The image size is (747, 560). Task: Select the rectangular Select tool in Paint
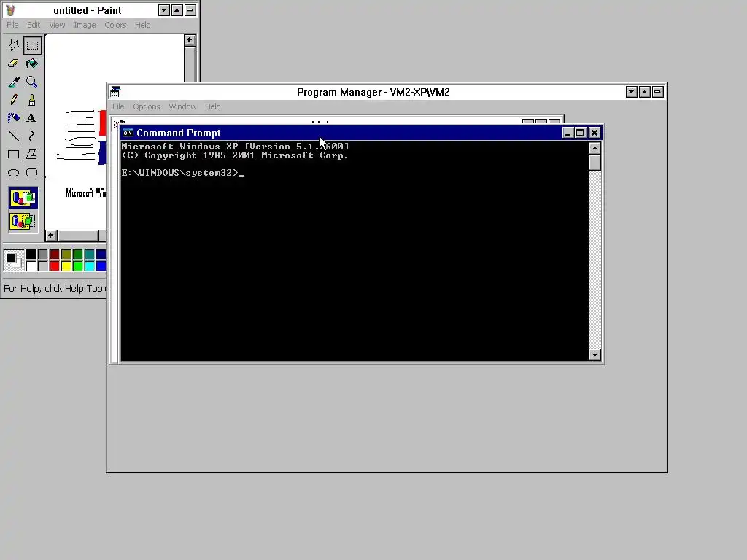click(x=32, y=45)
